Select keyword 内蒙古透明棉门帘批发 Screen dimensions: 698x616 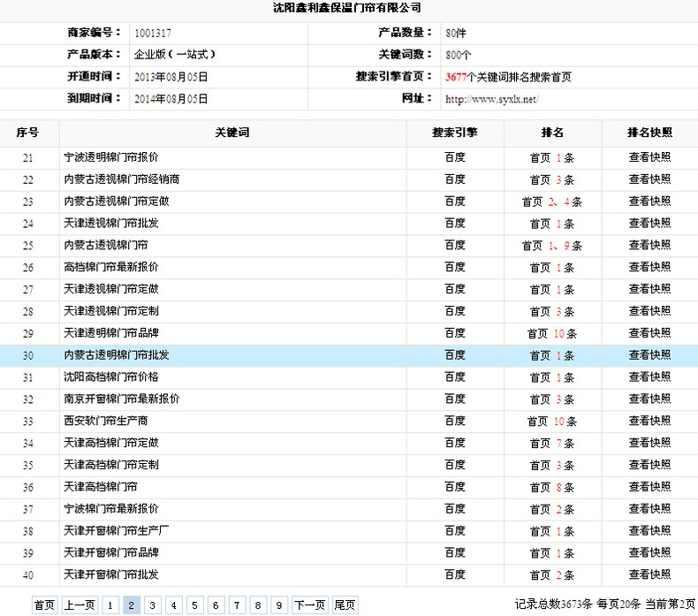click(x=117, y=355)
